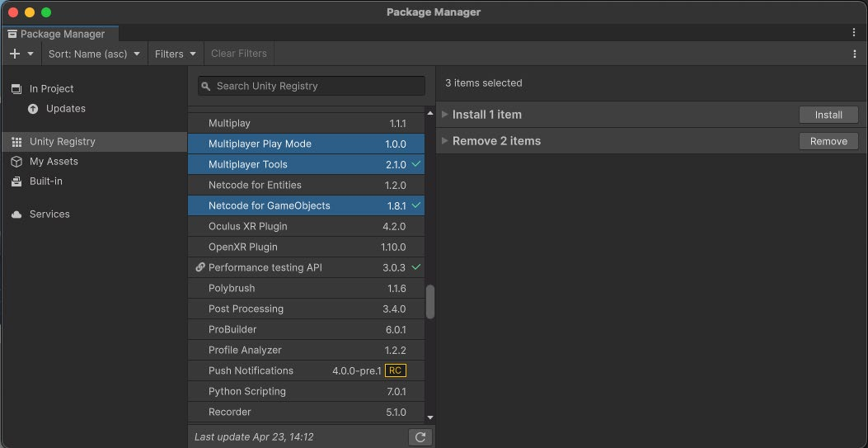Click version 4.0.0-pre.1 of Push Notifications
This screenshot has width=868, height=448.
[x=356, y=371]
